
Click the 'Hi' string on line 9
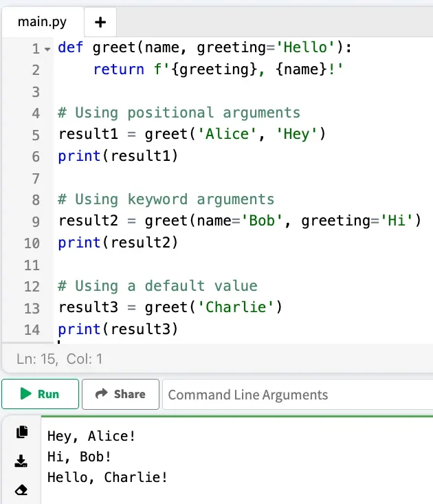(397, 221)
